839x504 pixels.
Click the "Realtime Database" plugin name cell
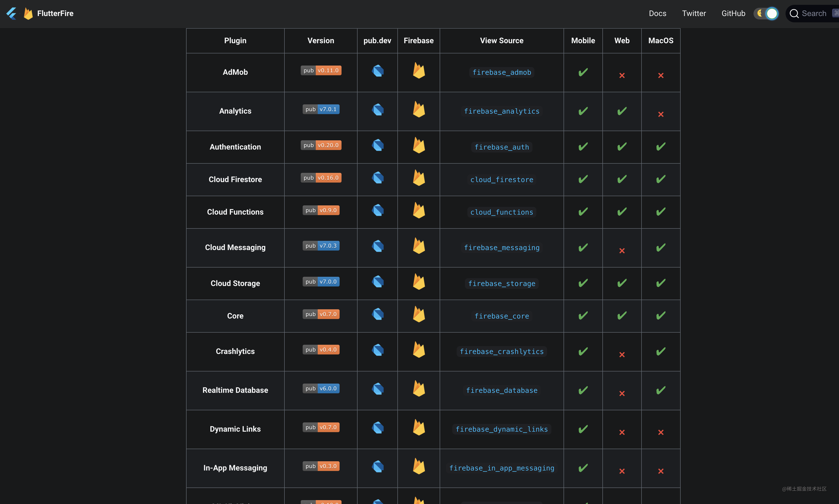(x=235, y=390)
